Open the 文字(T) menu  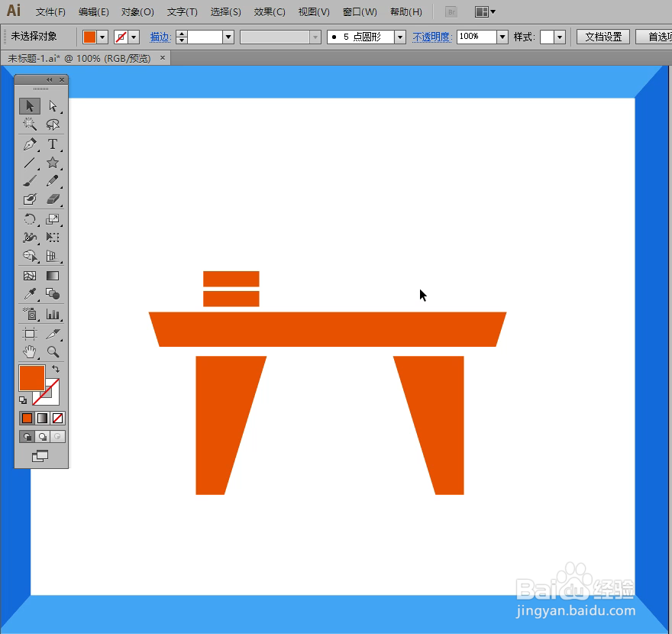183,12
